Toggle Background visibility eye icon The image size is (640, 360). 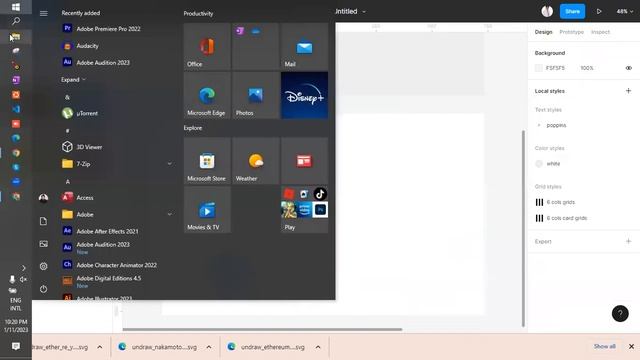(x=629, y=68)
